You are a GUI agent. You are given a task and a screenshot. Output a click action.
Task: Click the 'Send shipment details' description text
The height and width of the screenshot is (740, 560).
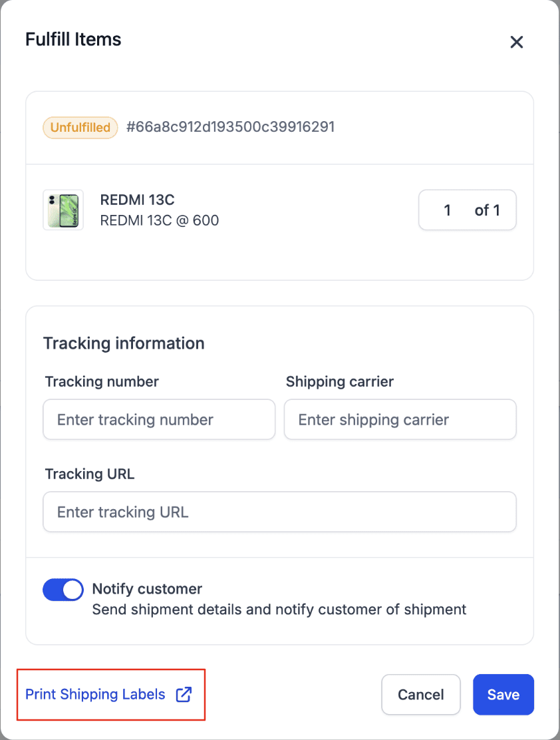pos(279,610)
